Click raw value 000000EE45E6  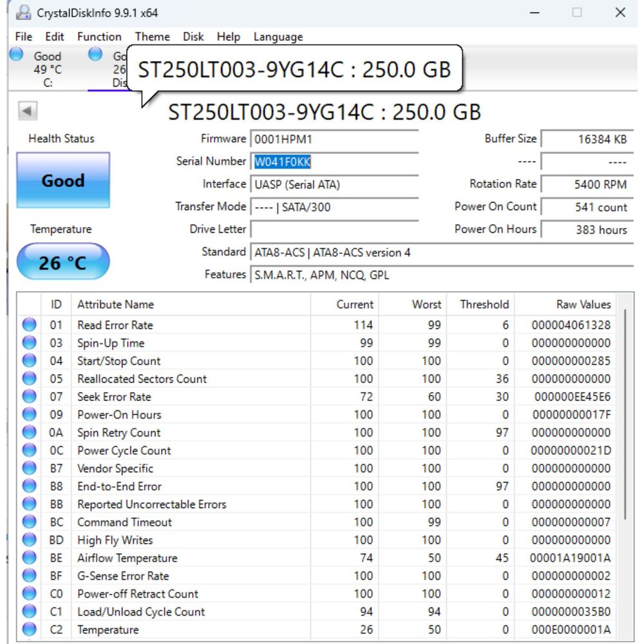click(x=573, y=396)
